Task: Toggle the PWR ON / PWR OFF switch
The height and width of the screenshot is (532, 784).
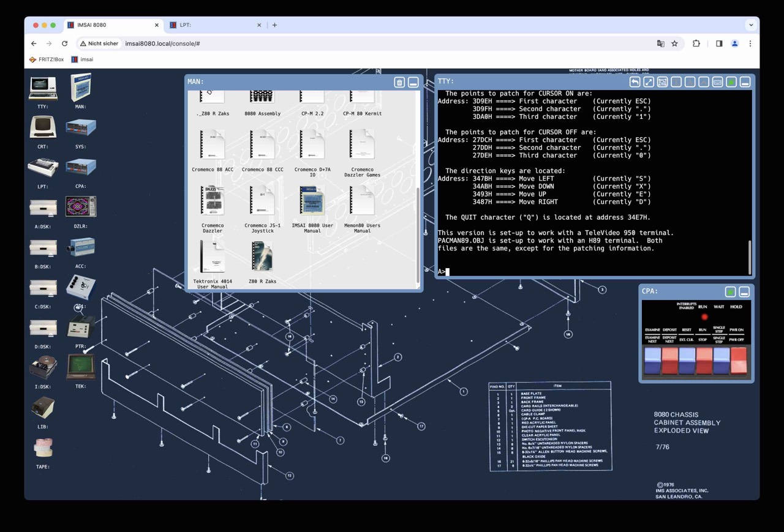Action: pyautogui.click(x=739, y=360)
